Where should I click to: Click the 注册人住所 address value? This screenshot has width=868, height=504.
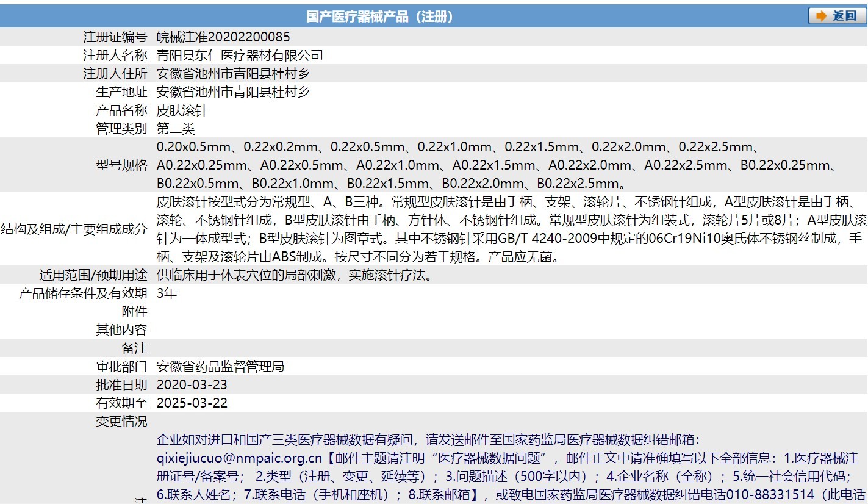pyautogui.click(x=233, y=73)
